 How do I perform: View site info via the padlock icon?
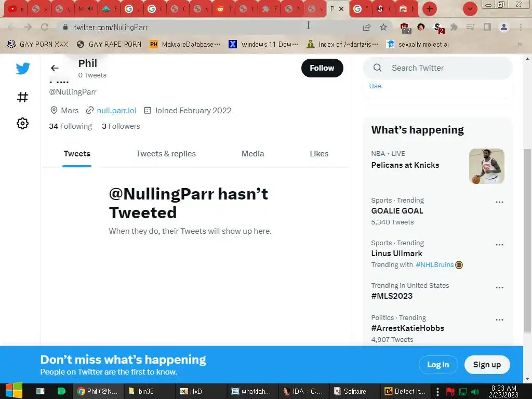[65, 27]
